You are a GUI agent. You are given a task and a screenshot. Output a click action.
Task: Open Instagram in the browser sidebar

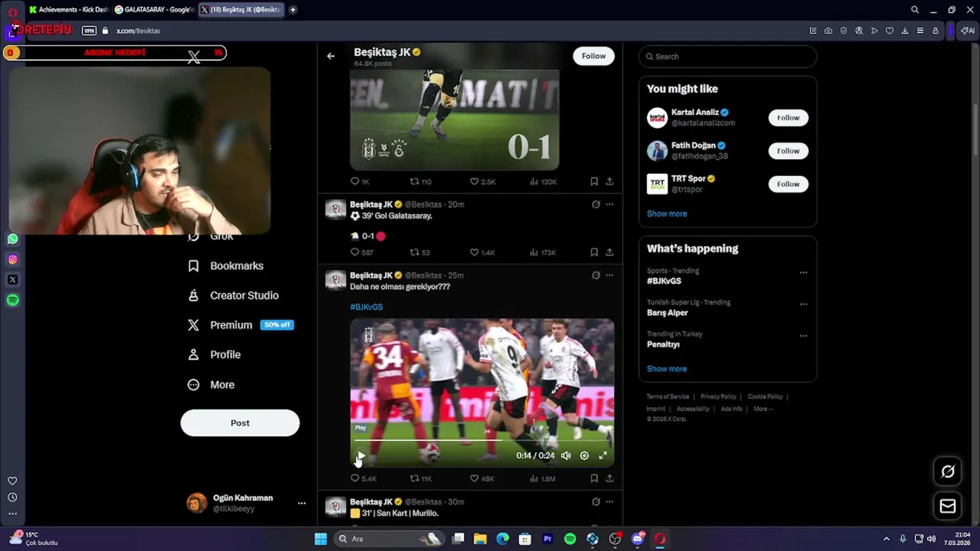tap(12, 259)
